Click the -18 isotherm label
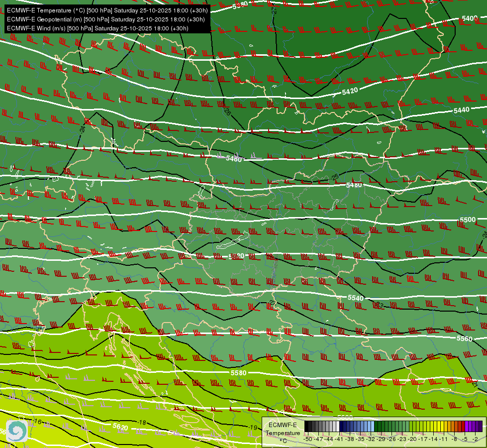Screen dimensions: 487x448 tap(141, 423)
